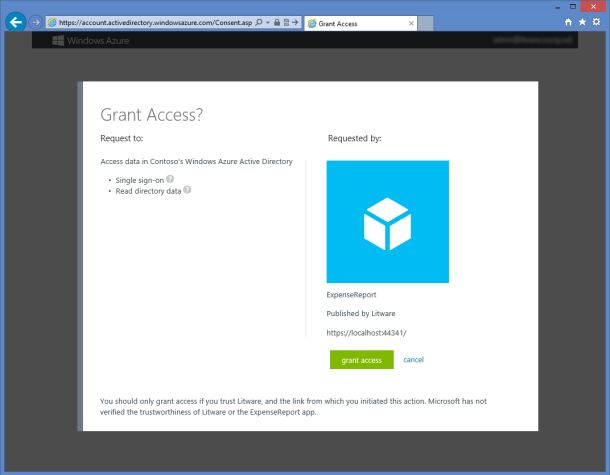The width and height of the screenshot is (610, 475).
Task: Click the signed-in account name in header
Action: tap(533, 40)
